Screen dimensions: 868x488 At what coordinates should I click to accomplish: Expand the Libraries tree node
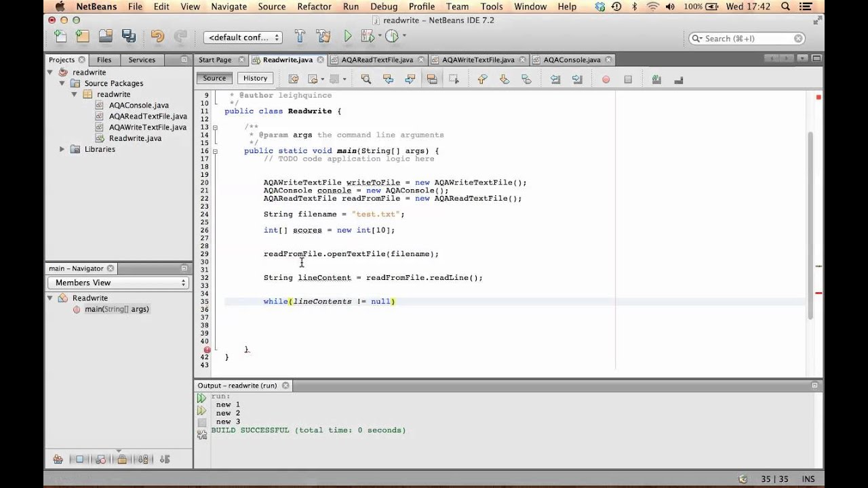pos(62,149)
